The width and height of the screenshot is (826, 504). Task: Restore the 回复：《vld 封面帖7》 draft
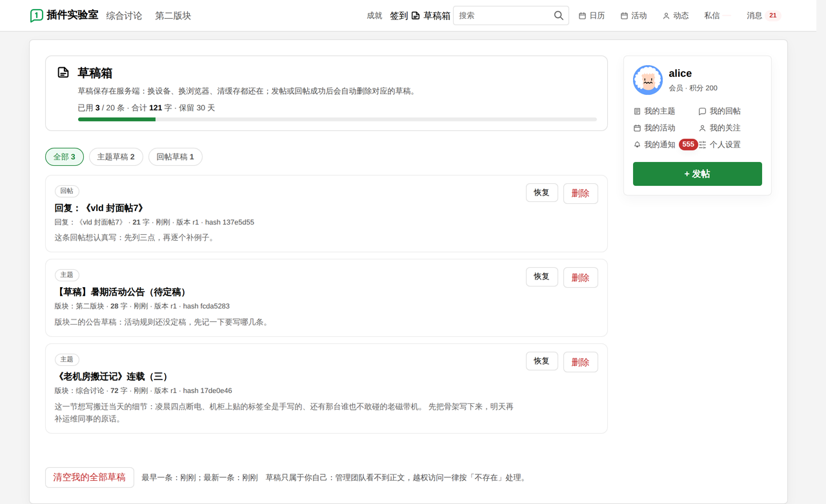click(542, 192)
